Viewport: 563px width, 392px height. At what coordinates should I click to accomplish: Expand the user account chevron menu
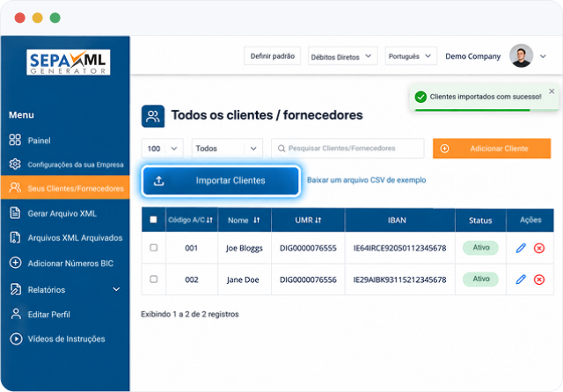click(x=543, y=56)
